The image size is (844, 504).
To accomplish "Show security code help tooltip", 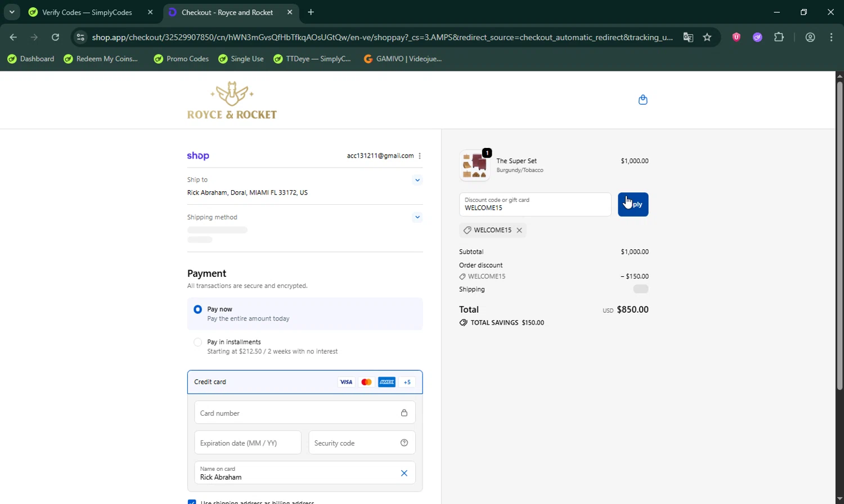I will pyautogui.click(x=404, y=443).
